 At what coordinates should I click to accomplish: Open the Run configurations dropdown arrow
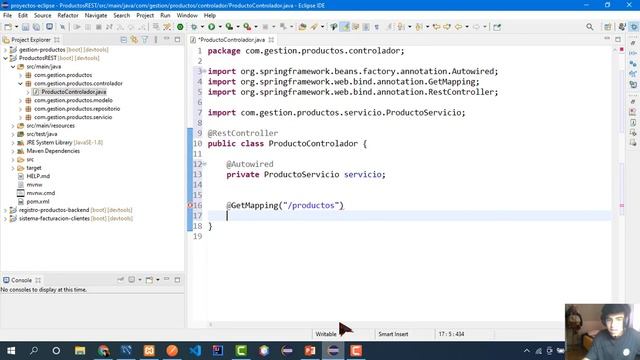pos(220,27)
